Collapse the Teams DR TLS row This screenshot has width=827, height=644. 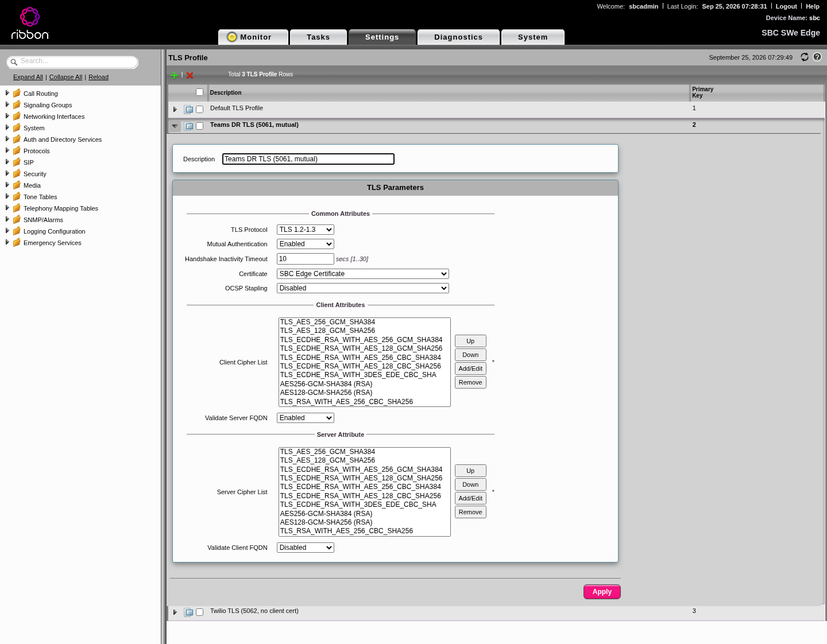tap(175, 126)
